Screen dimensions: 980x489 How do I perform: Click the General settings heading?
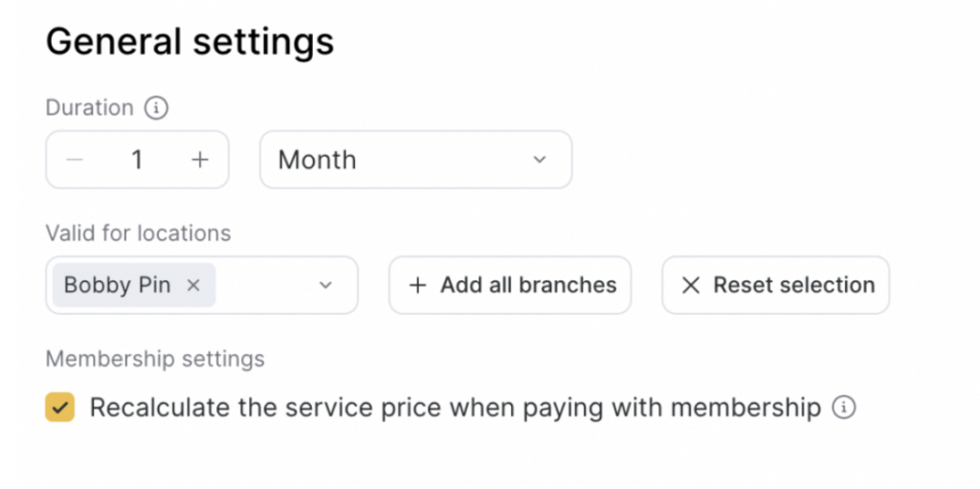(189, 42)
